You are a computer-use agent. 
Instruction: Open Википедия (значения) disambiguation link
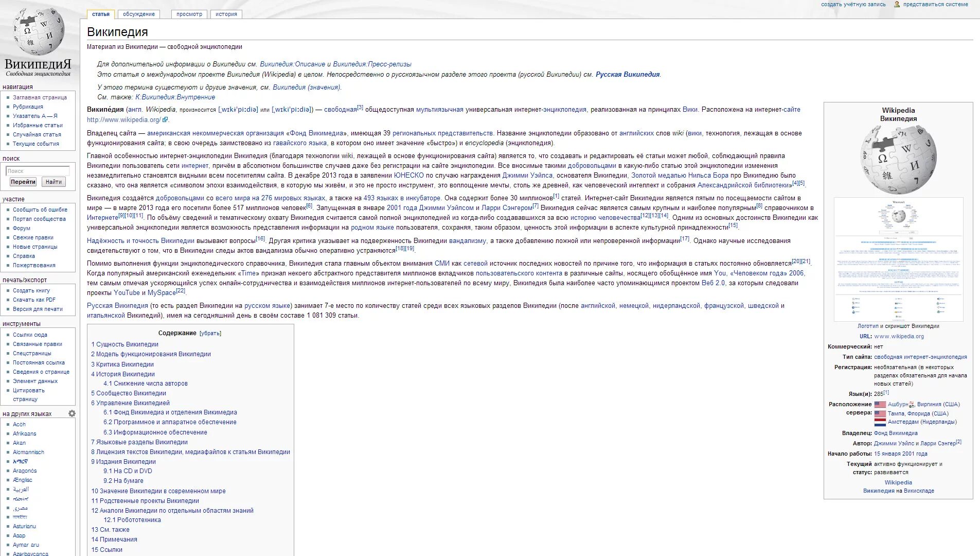(x=306, y=88)
